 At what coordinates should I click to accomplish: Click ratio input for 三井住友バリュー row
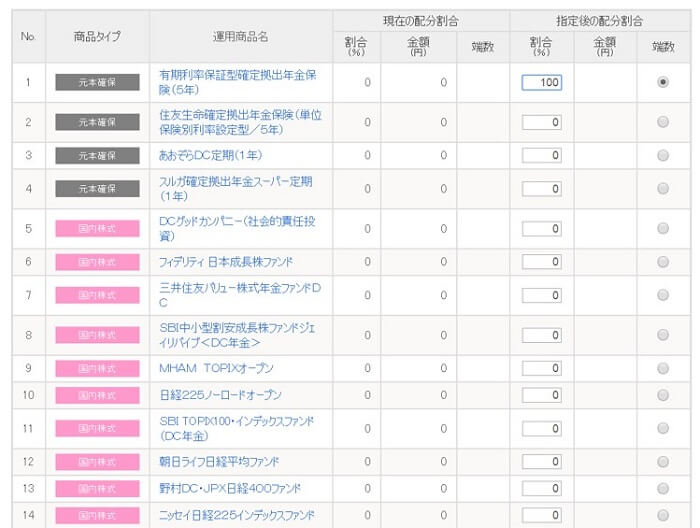tap(542, 295)
